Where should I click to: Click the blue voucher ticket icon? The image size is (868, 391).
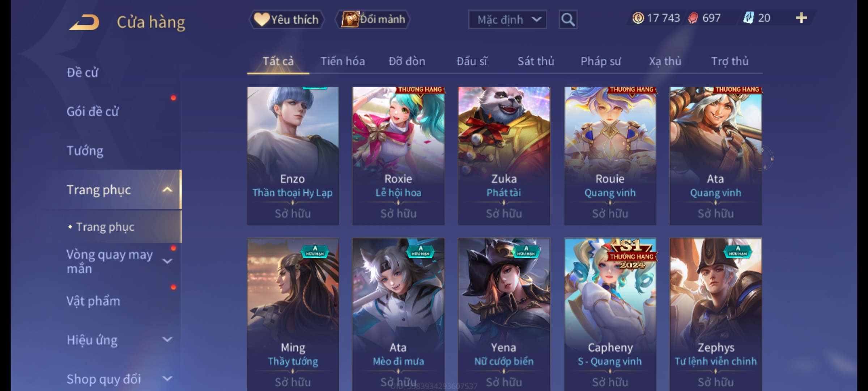click(748, 18)
